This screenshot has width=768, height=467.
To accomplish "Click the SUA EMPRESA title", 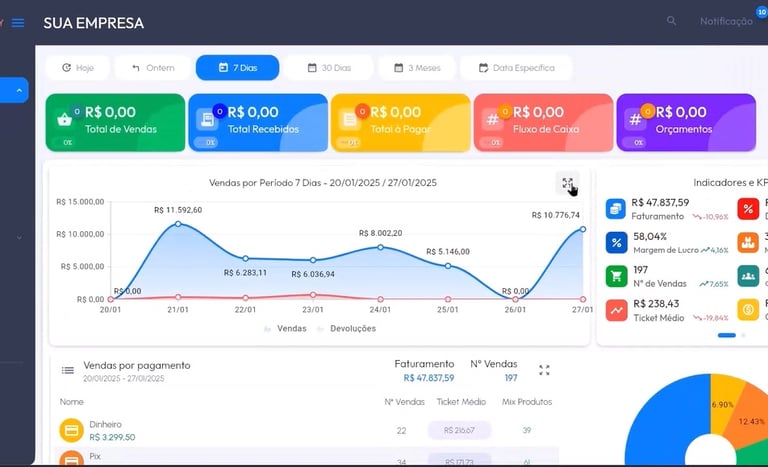I will pyautogui.click(x=94, y=23).
